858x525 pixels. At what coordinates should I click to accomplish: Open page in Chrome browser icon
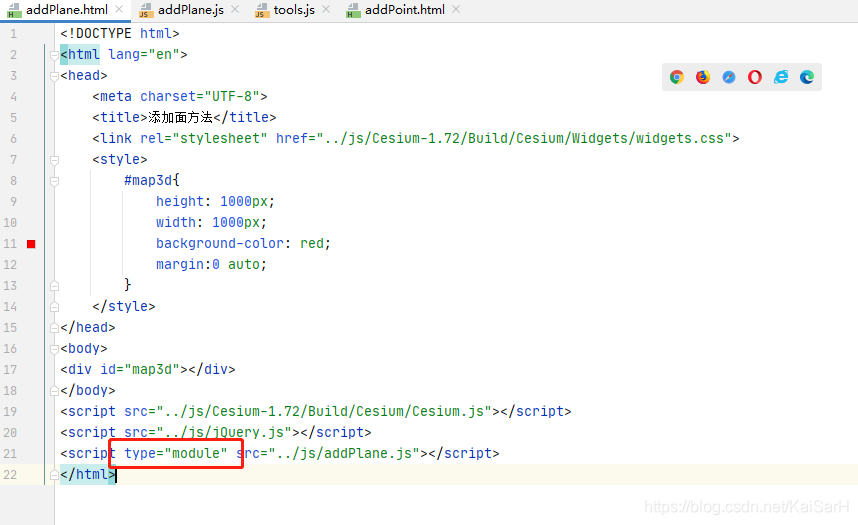click(677, 77)
